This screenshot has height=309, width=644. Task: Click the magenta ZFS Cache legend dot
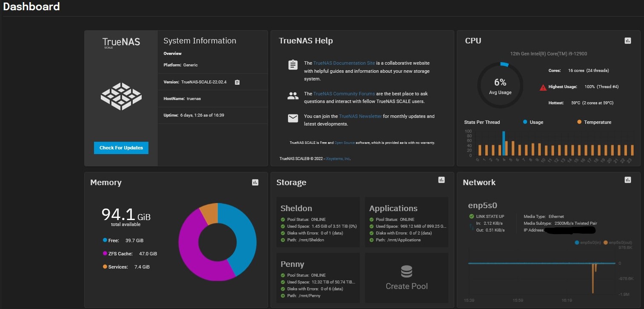pyautogui.click(x=105, y=254)
